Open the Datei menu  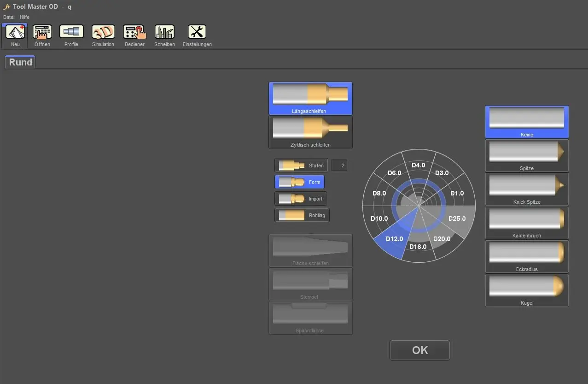[x=9, y=17]
